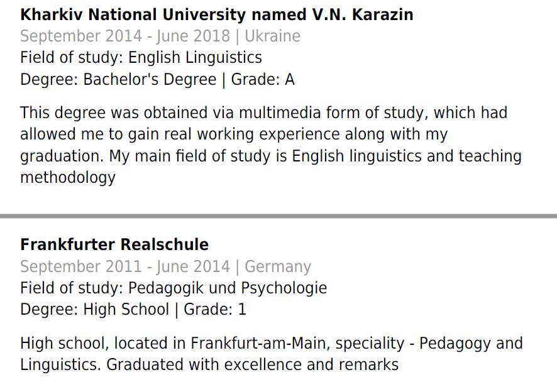This screenshot has height=392, width=557.
Task: Click the phrase teaching in the first paragraph
Action: pos(490,156)
